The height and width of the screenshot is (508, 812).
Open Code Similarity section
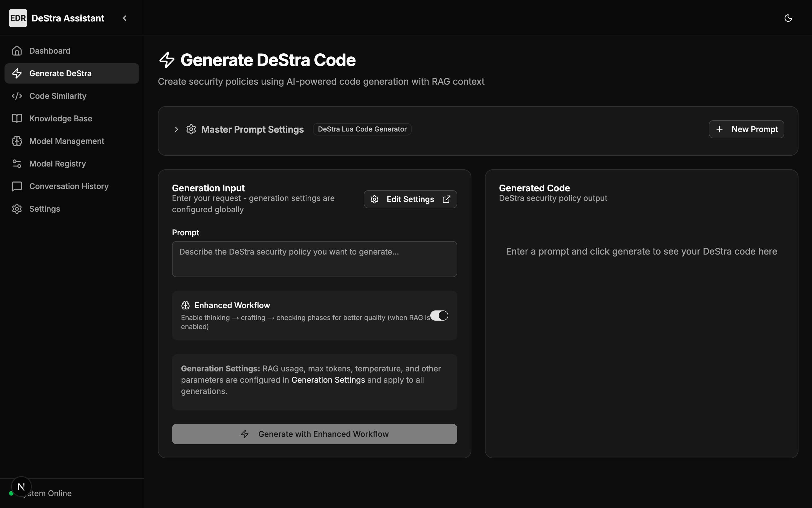(72, 96)
